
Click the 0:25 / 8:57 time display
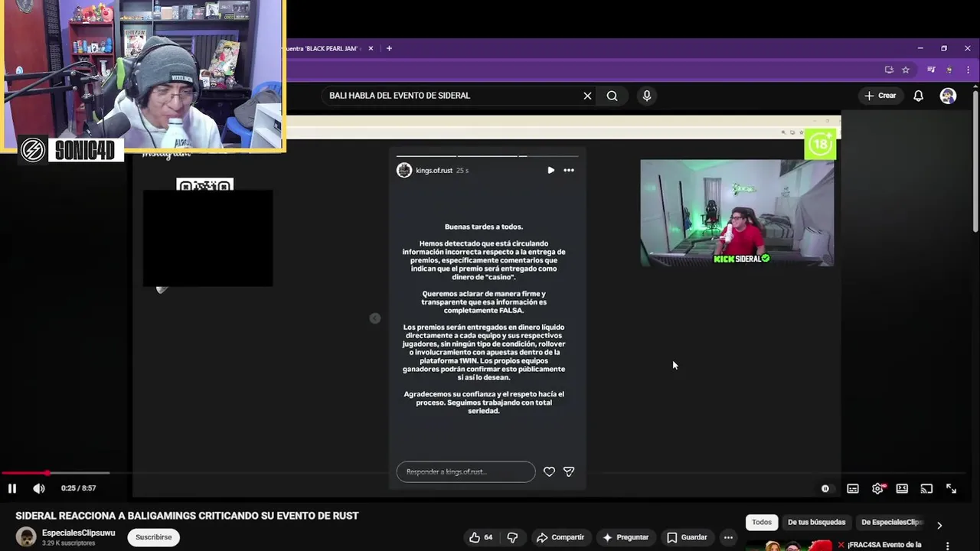pos(78,488)
